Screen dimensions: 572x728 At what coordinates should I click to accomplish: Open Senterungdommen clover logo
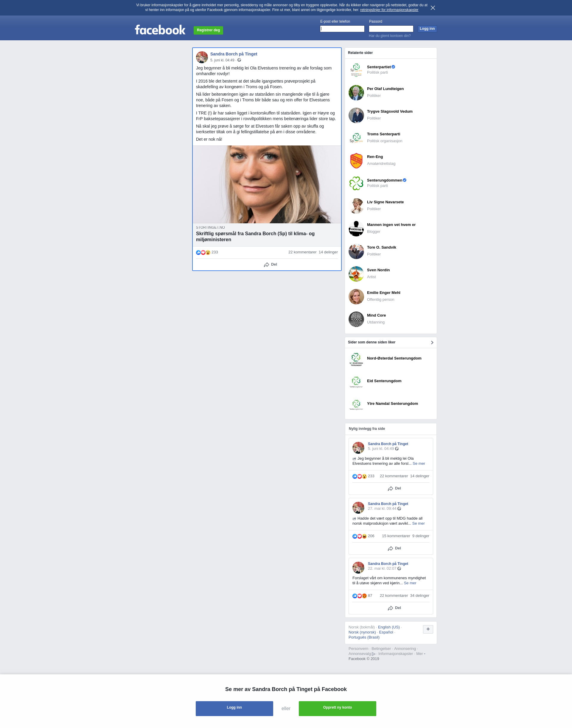356,183
